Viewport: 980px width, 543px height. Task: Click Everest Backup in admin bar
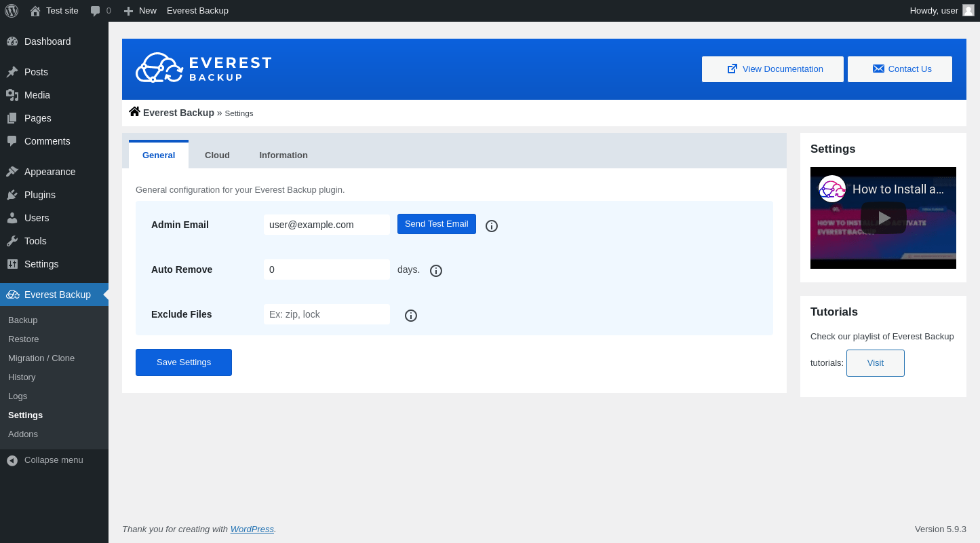197,11
